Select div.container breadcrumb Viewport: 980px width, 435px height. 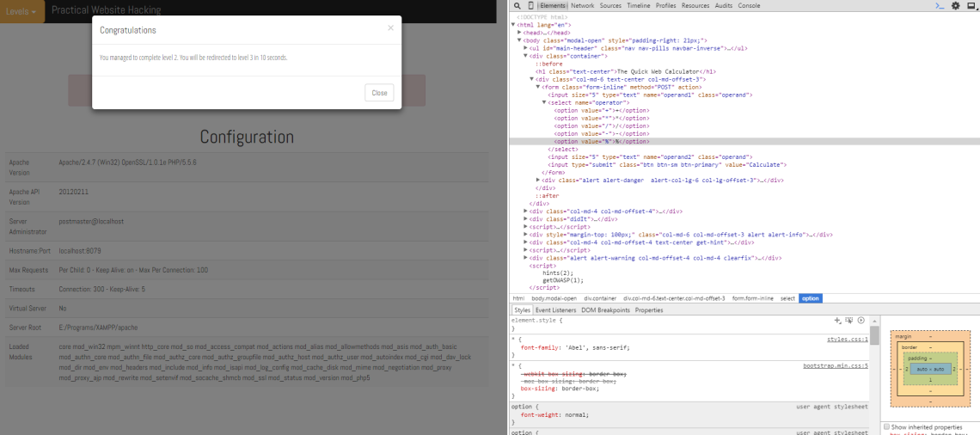click(600, 299)
